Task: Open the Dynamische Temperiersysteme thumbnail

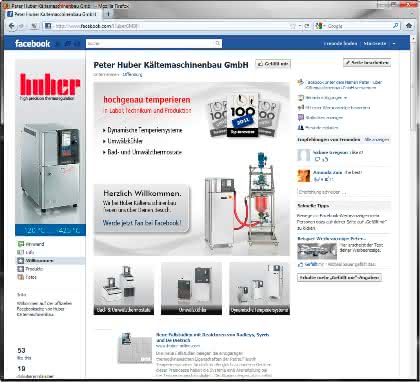Action: tap(259, 288)
